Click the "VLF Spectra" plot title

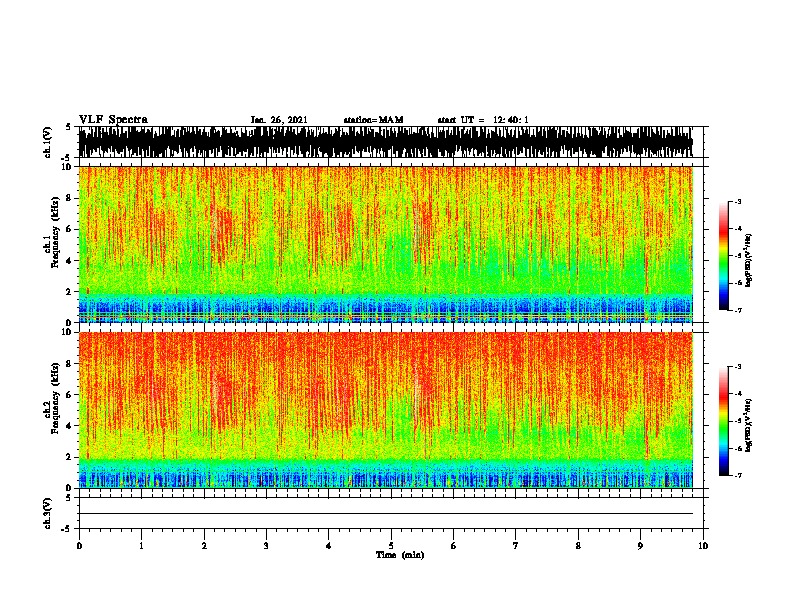(113, 120)
